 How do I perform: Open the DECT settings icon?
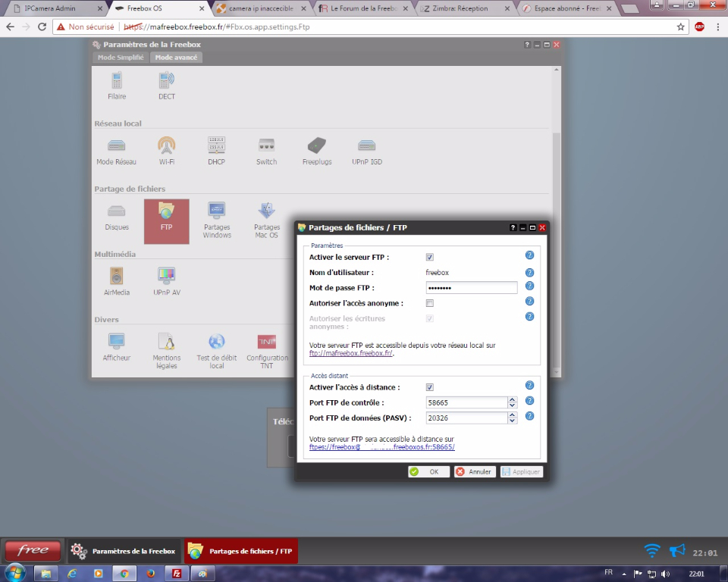167,86
